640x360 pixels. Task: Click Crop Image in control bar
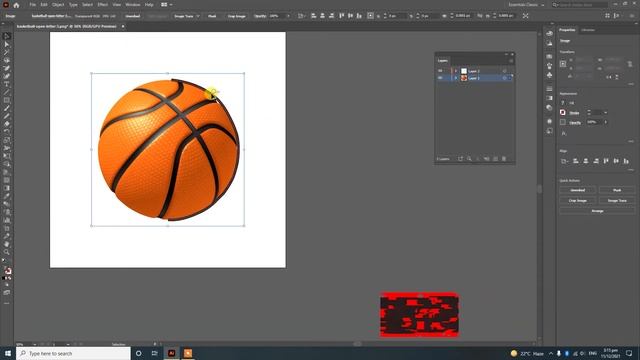(x=237, y=16)
